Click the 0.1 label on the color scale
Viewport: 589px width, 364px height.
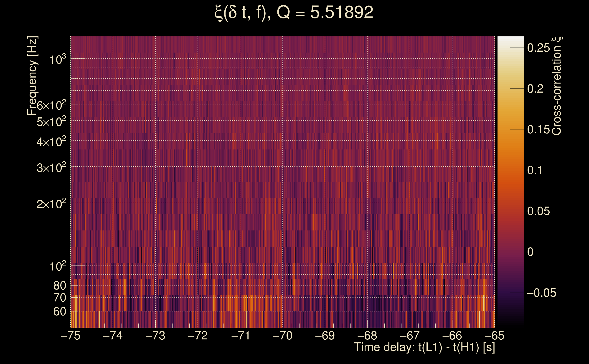click(535, 170)
